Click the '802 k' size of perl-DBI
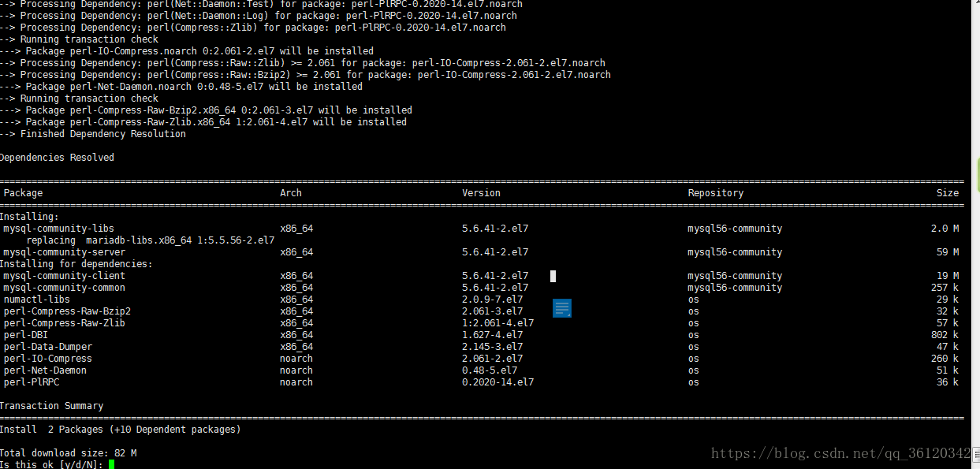 pyautogui.click(x=945, y=335)
